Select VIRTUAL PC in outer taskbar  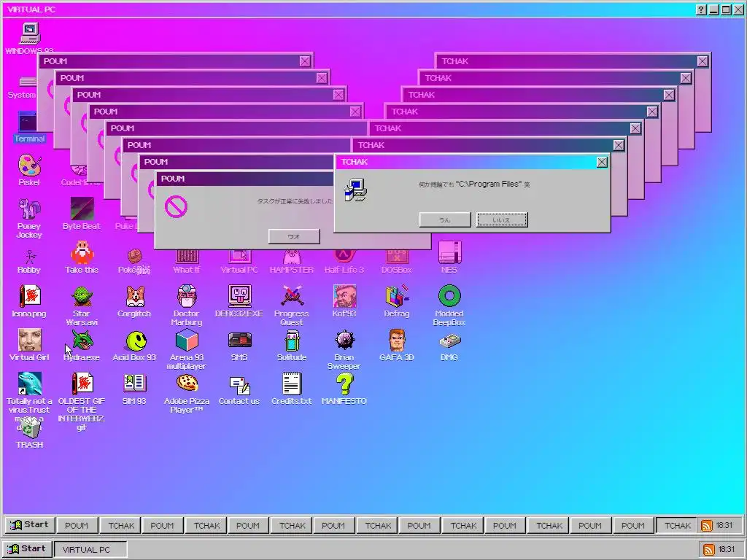pos(90,549)
